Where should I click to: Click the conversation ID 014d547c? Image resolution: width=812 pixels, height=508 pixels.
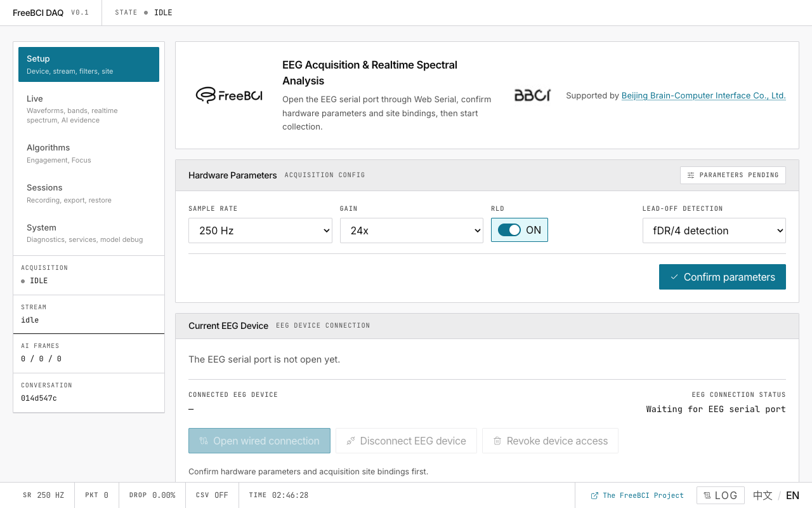point(39,398)
